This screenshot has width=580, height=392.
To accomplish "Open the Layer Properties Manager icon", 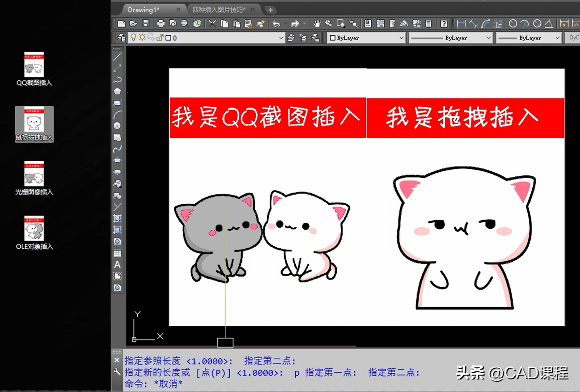I will pyautogui.click(x=121, y=38).
